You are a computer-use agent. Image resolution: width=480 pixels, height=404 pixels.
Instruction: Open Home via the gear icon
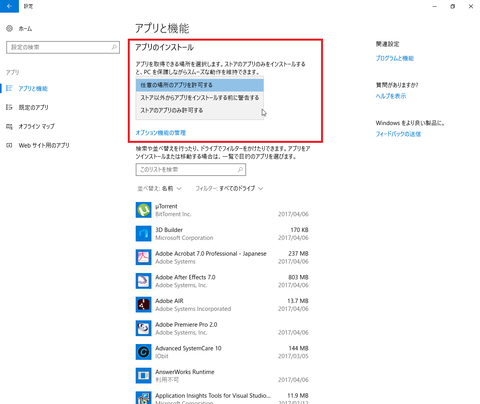(x=9, y=29)
